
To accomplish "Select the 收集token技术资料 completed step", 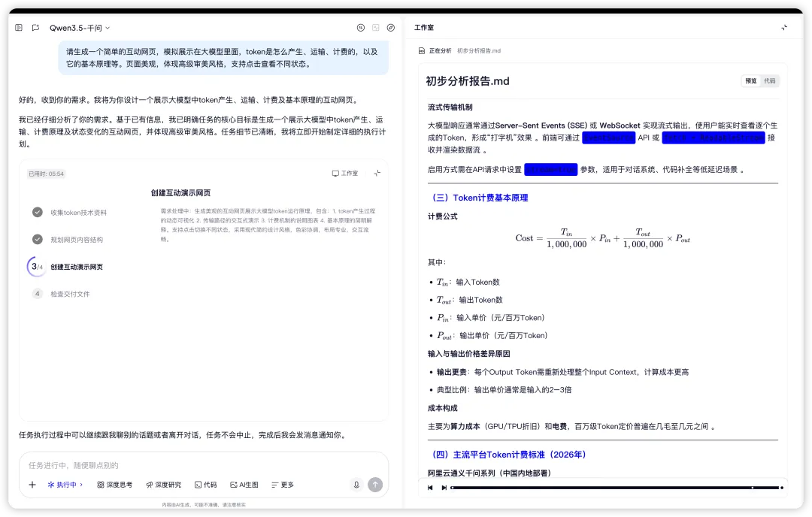I will click(x=78, y=213).
